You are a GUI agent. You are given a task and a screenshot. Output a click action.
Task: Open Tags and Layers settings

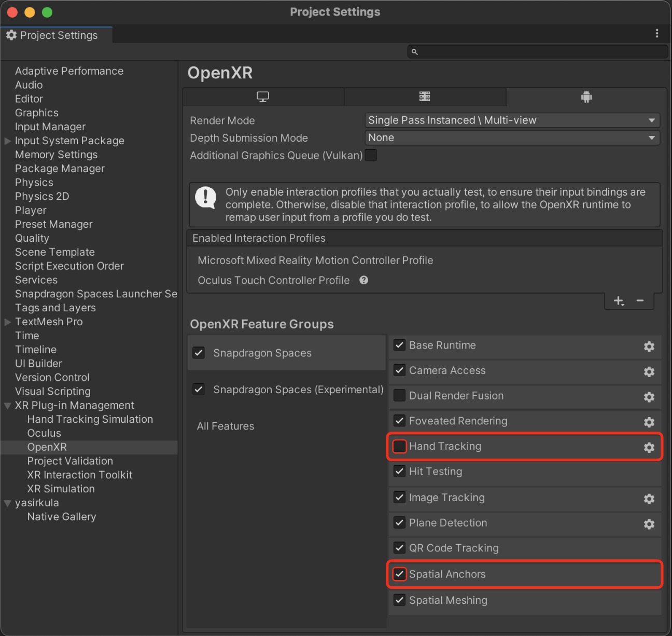tap(55, 308)
